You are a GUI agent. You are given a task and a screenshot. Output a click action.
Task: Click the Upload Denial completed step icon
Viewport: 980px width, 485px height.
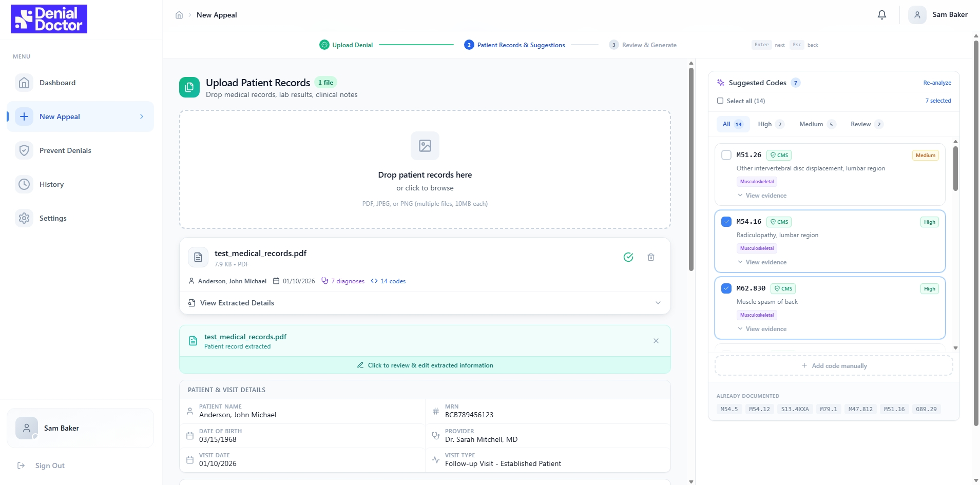(324, 45)
